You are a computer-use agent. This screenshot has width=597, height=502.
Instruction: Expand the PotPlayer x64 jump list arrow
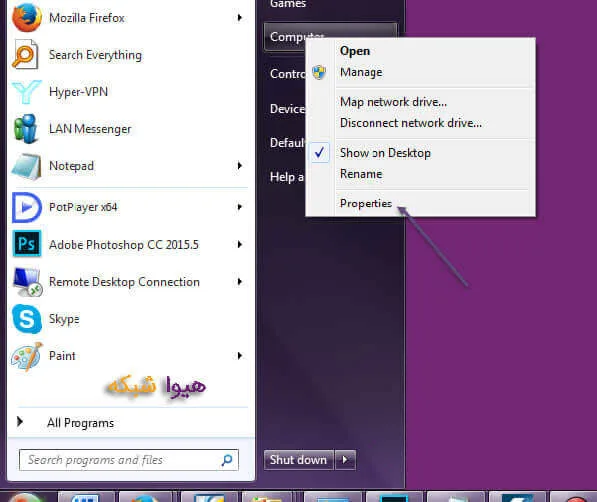[x=239, y=207]
